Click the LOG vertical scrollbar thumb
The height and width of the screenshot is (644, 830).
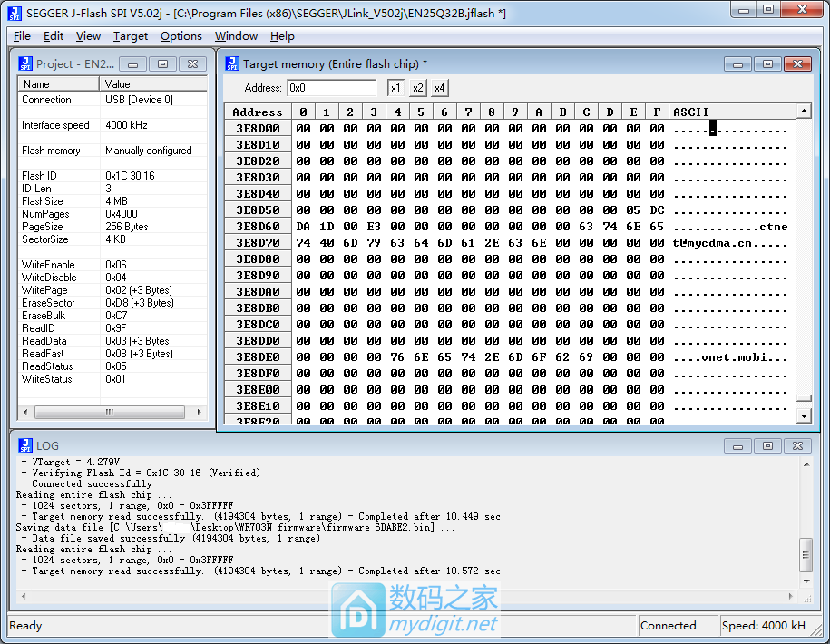point(806,554)
